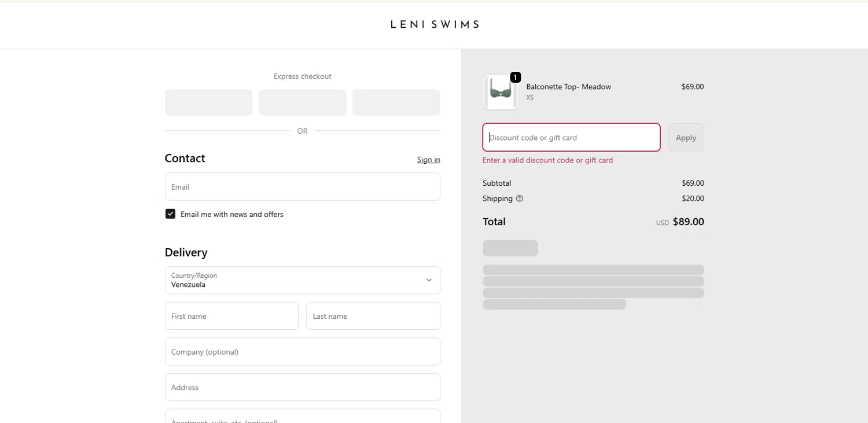
Task: Focus the Email input field
Action: click(303, 187)
